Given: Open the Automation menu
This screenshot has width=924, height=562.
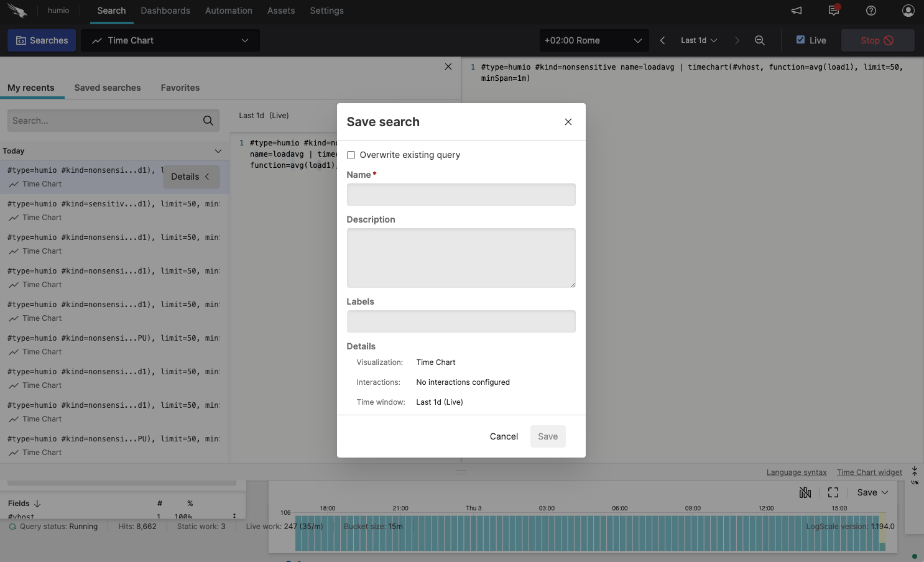Looking at the screenshot, I should (x=228, y=11).
